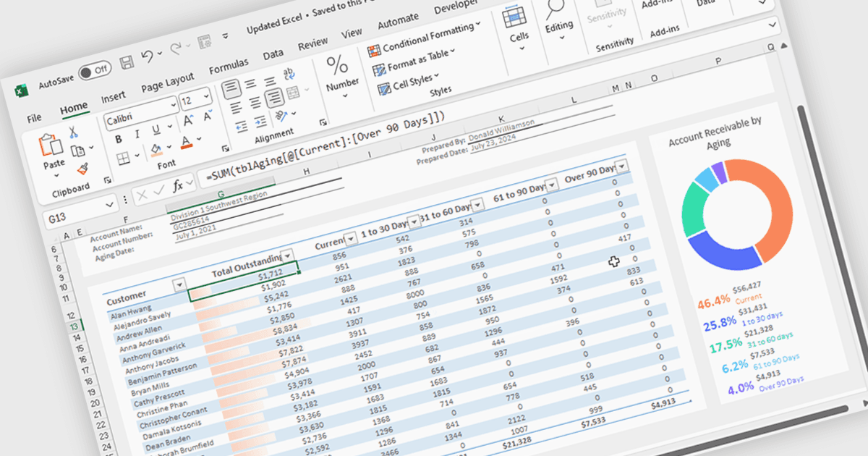
Task: Click the Enter checkmark in formula bar
Action: click(x=158, y=189)
